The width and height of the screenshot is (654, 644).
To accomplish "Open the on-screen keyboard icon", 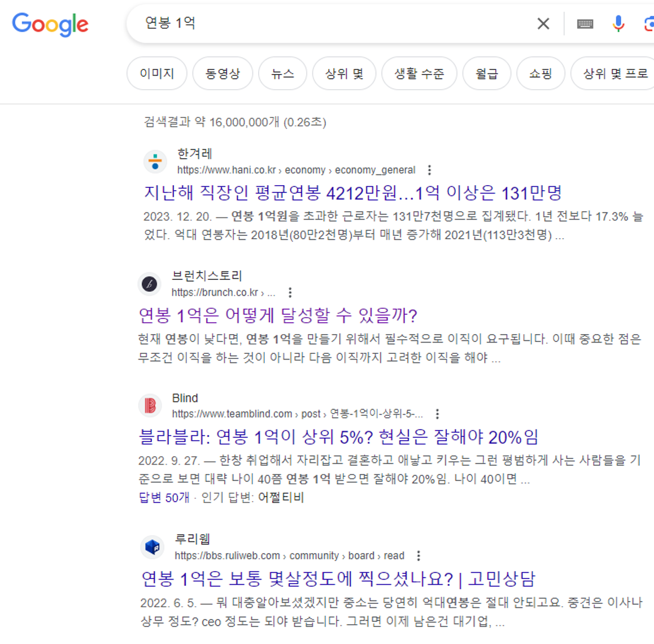I will coord(586,24).
